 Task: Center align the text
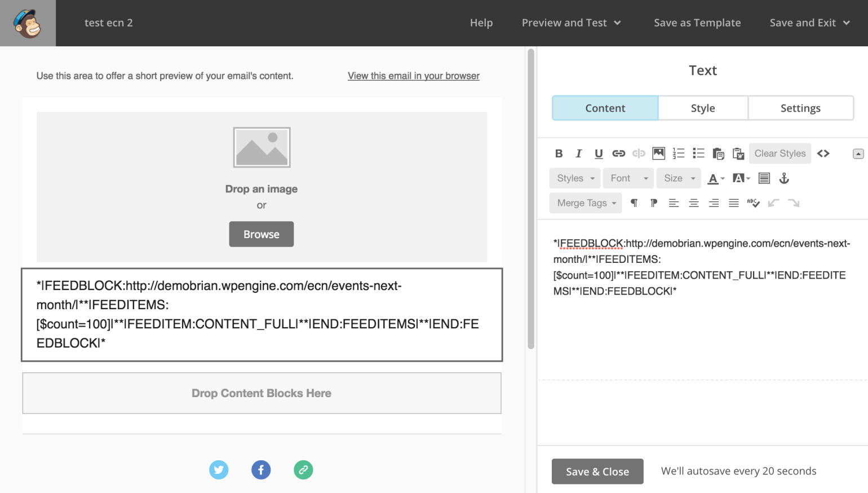click(x=694, y=203)
